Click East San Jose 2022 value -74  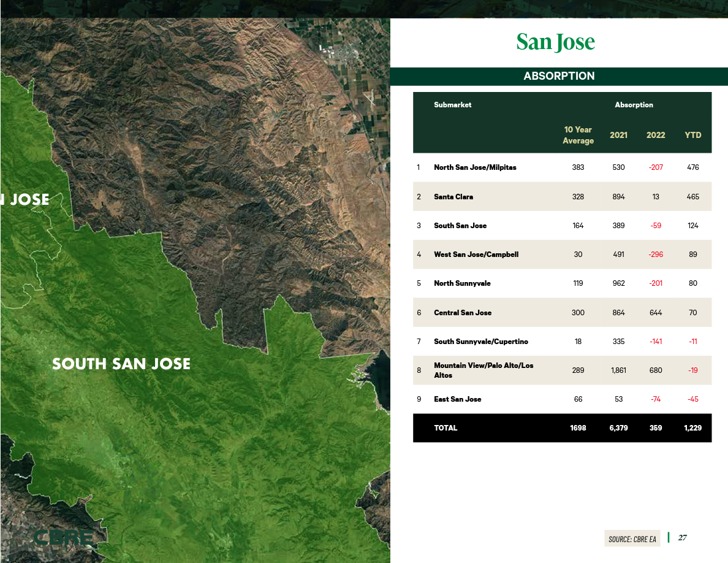656,399
